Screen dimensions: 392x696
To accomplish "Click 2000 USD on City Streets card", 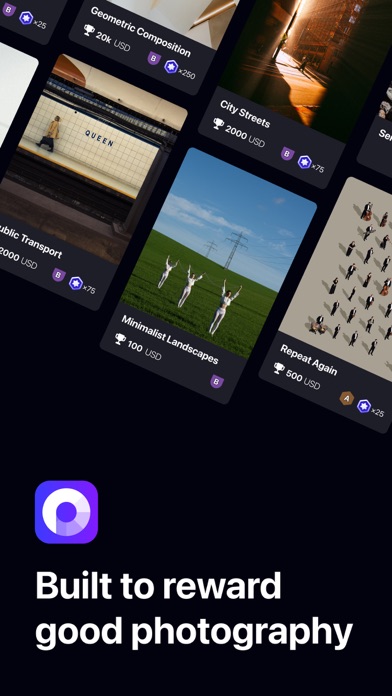I will [245, 136].
